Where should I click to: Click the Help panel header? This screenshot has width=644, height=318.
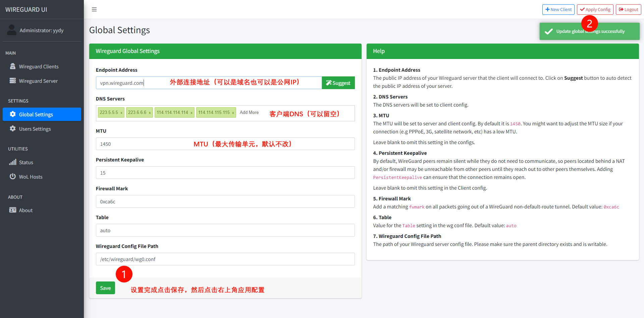(x=502, y=51)
